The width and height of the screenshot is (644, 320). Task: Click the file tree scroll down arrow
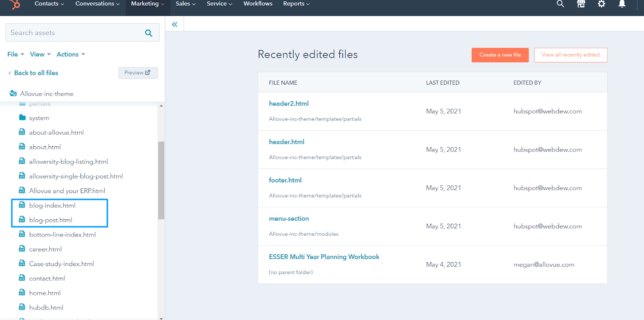[x=161, y=318]
